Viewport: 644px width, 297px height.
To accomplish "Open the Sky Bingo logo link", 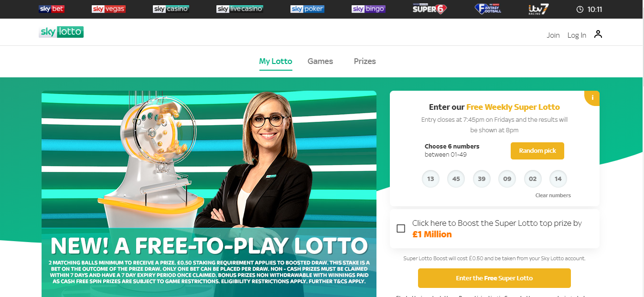I will pyautogui.click(x=368, y=9).
